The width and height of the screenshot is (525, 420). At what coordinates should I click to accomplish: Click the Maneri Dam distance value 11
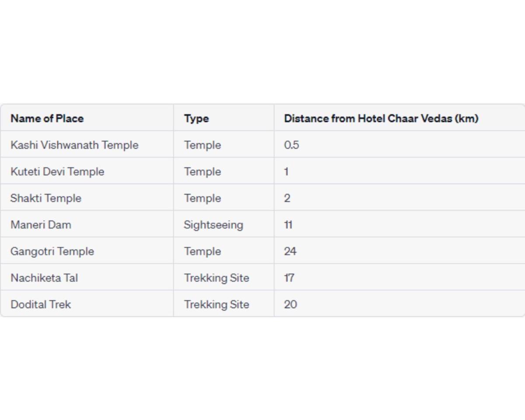288,225
